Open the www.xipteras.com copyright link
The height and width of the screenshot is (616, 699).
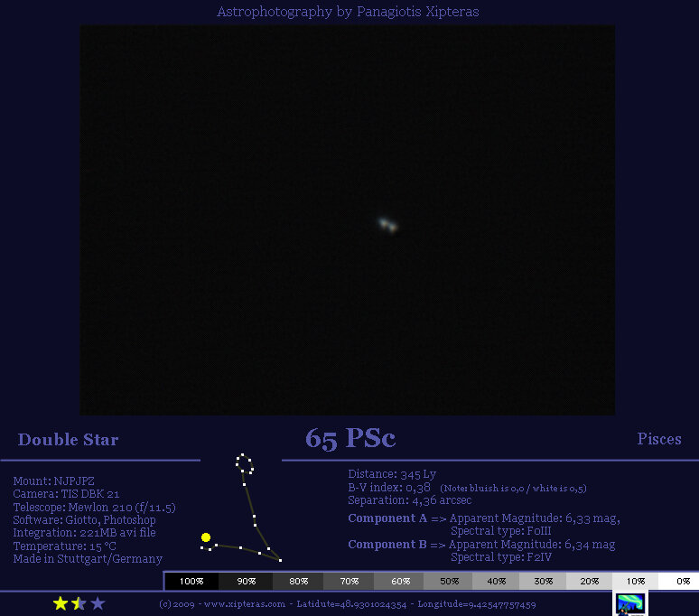click(x=245, y=604)
